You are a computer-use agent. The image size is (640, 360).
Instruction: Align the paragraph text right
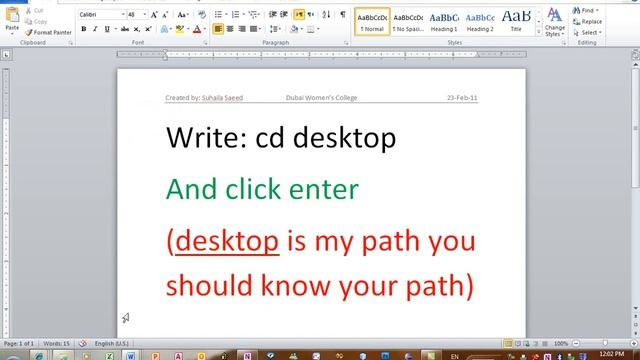pos(242,29)
